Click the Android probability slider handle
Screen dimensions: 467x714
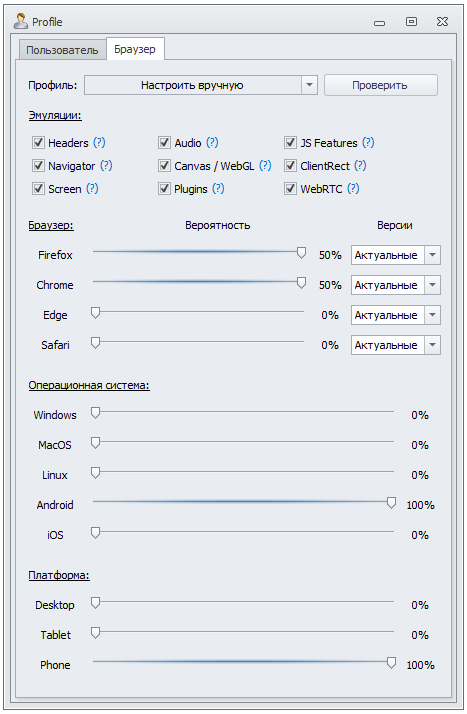coord(391,503)
